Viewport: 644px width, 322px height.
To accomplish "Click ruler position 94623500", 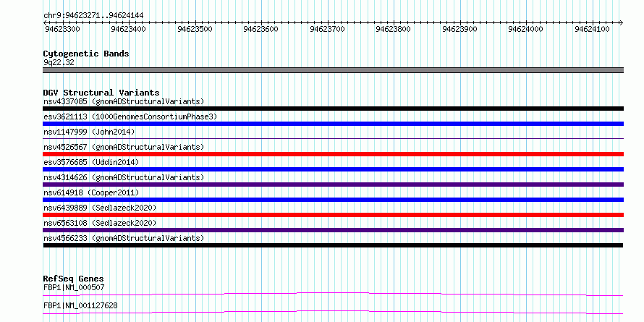I will click(195, 29).
